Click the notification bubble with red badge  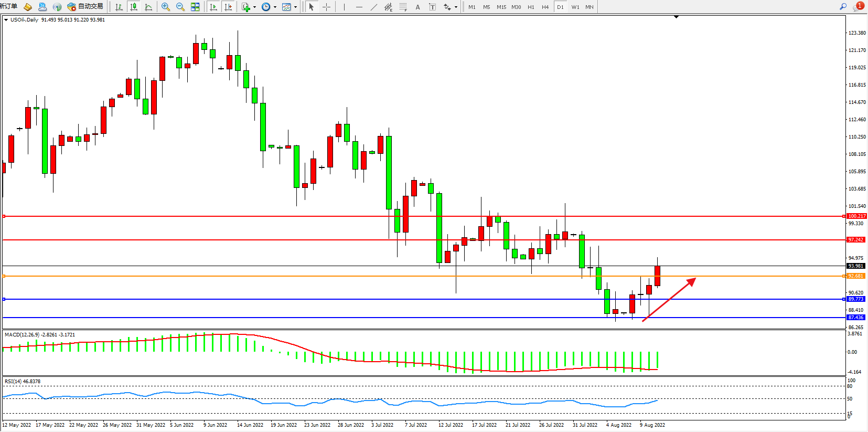859,6
